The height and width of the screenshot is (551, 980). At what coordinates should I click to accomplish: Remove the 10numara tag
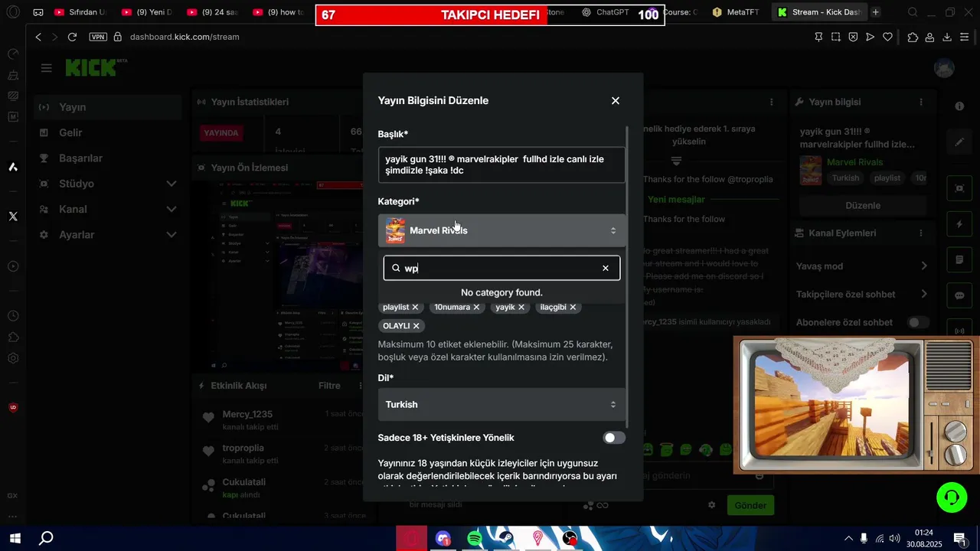coord(476,307)
